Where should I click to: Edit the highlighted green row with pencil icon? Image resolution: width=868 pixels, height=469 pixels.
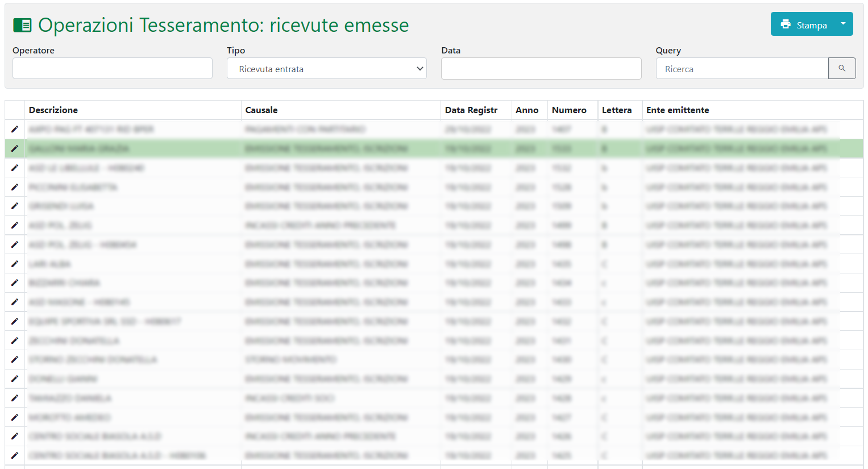15,148
